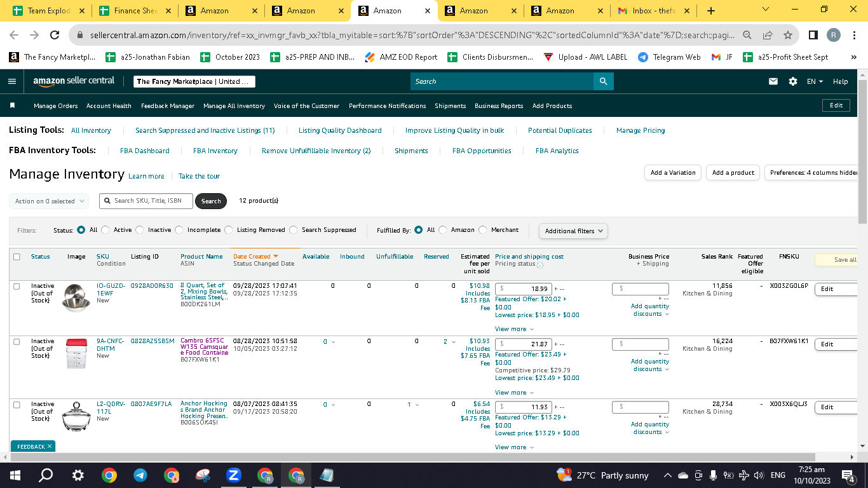Screen dimensions: 868x488
Task: Open Telegram from the taskbar
Action: click(x=140, y=475)
